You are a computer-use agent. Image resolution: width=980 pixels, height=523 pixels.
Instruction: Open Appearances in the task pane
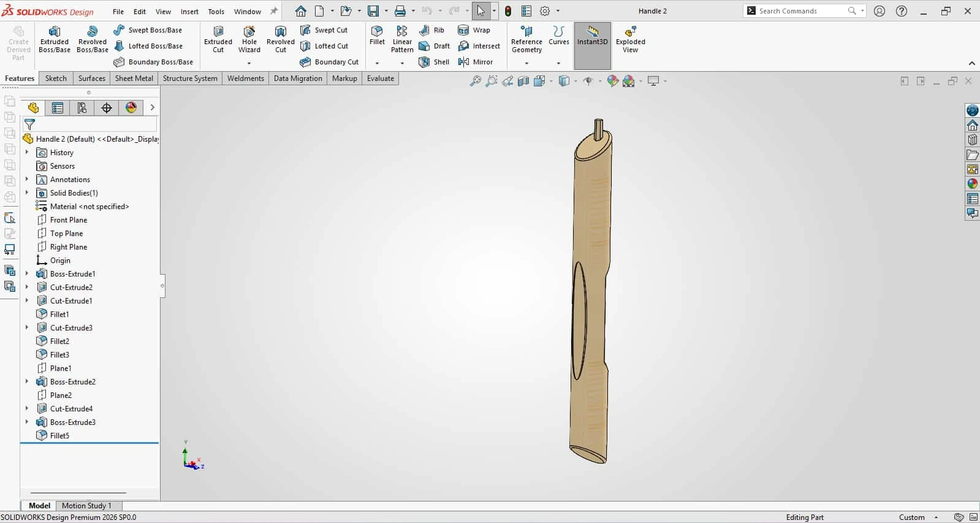coord(973,183)
